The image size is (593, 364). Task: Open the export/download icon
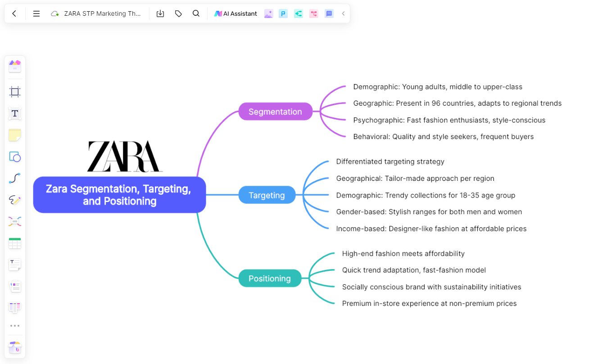[160, 13]
